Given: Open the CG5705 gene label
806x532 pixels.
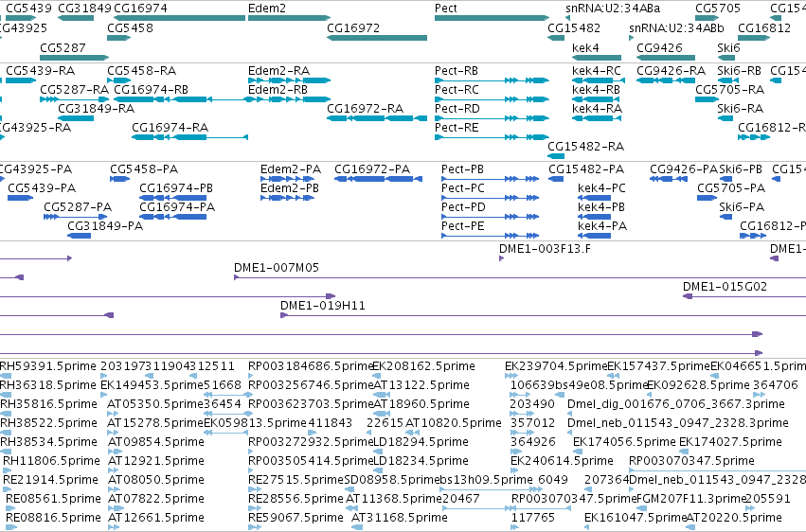Looking at the screenshot, I should pos(718,9).
